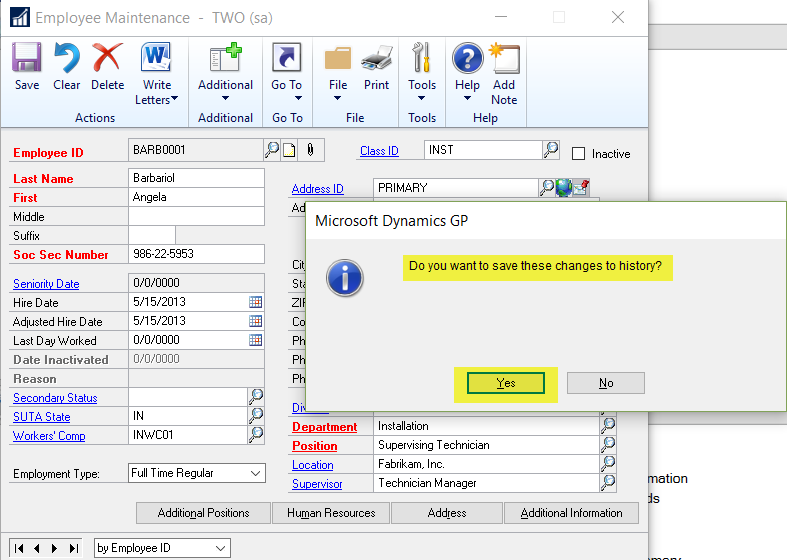Click the Go To toolbar icon
787x560 pixels.
pos(287,57)
